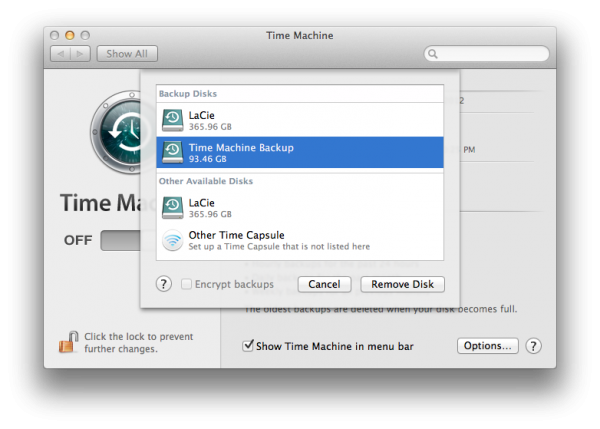Click the LaCie backup disk icon

point(173,121)
